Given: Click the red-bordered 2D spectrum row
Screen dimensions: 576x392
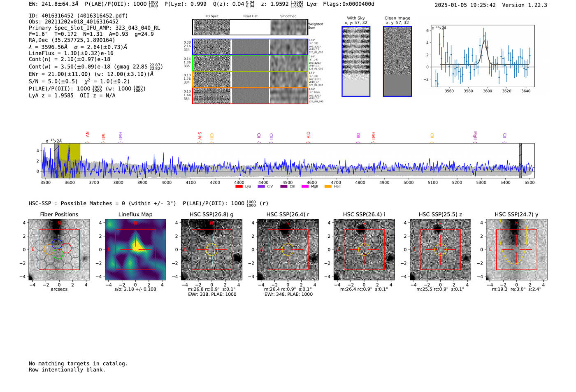Looking at the screenshot, I should (250, 95).
